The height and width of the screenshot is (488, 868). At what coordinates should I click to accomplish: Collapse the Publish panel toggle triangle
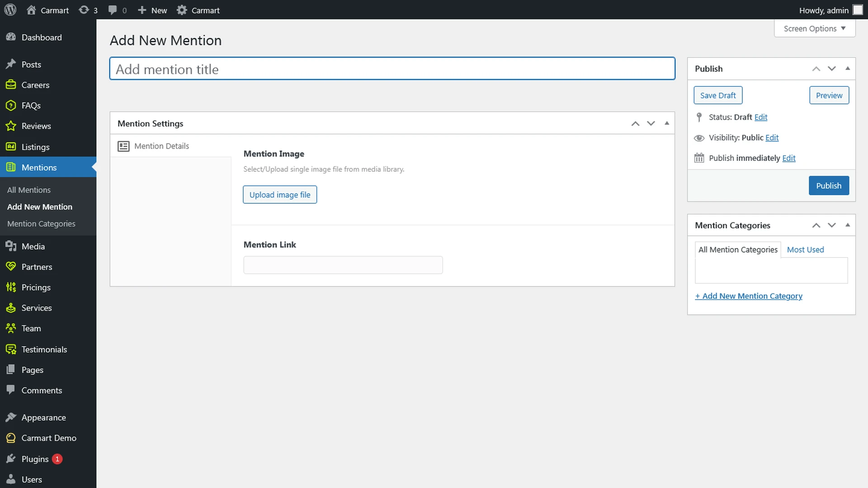[x=848, y=68]
